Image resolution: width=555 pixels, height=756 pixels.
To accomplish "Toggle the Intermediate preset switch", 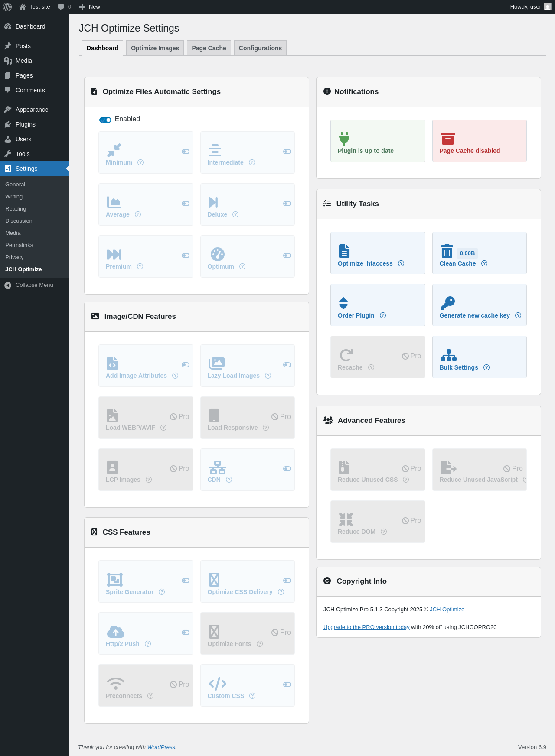I will 287,152.
